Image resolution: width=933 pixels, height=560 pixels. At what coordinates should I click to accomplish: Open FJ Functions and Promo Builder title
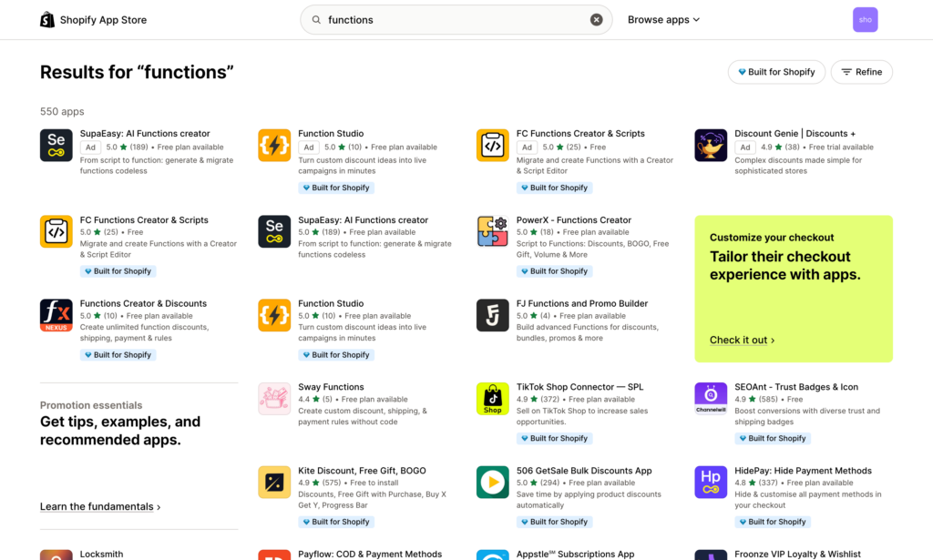point(582,304)
